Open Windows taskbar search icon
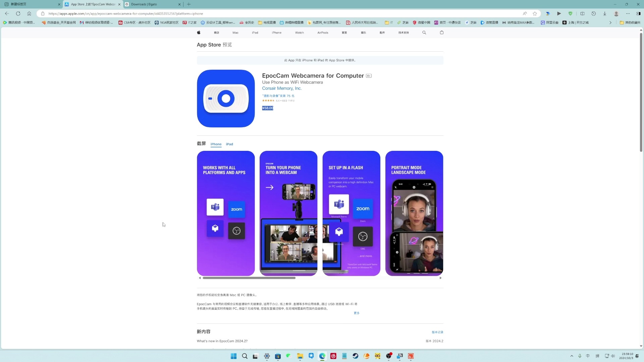 pos(245,356)
